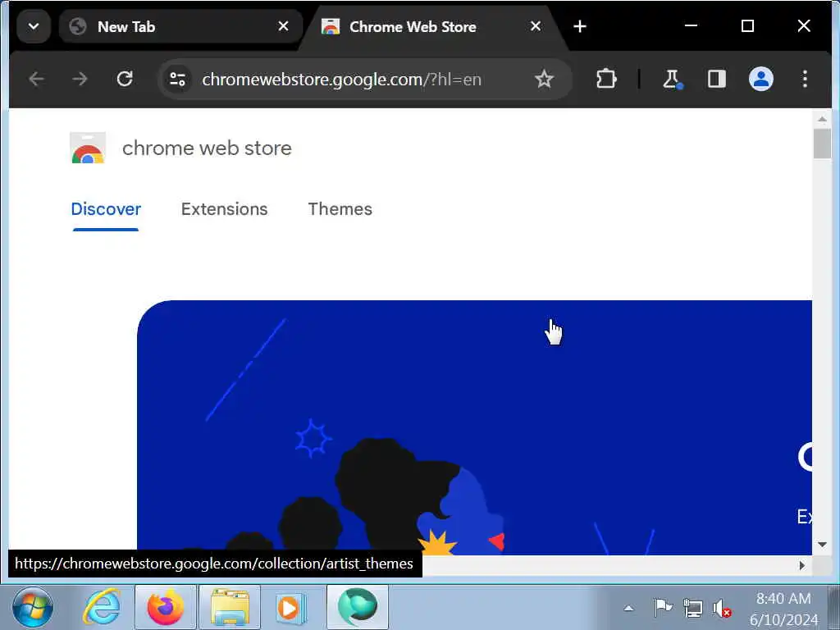Viewport: 840px width, 630px height.
Task: Maximize the Chrome window
Action: [747, 25]
